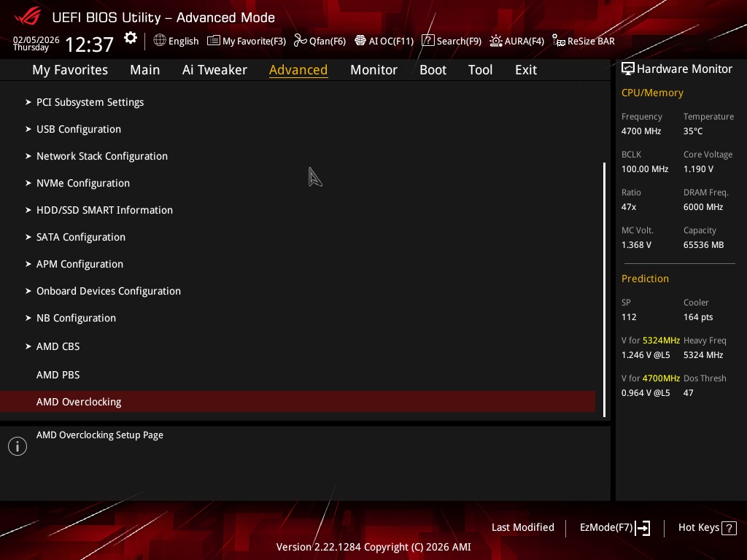Click the 6000 MHz DRAM frequency
The width and height of the screenshot is (747, 560).
(703, 206)
